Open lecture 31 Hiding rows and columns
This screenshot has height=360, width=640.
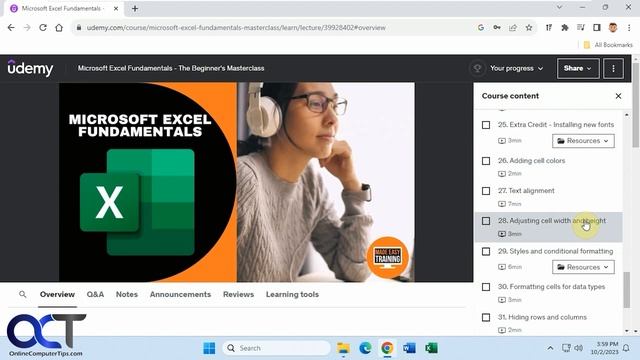pos(549,322)
